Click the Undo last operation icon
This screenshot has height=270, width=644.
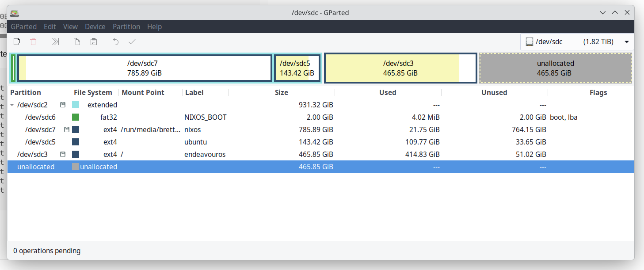(x=116, y=42)
